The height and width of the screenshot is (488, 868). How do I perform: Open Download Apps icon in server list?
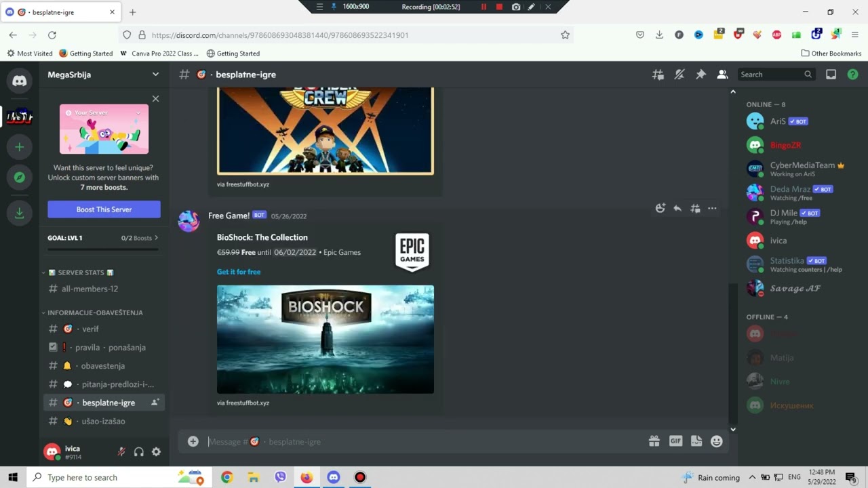point(20,213)
